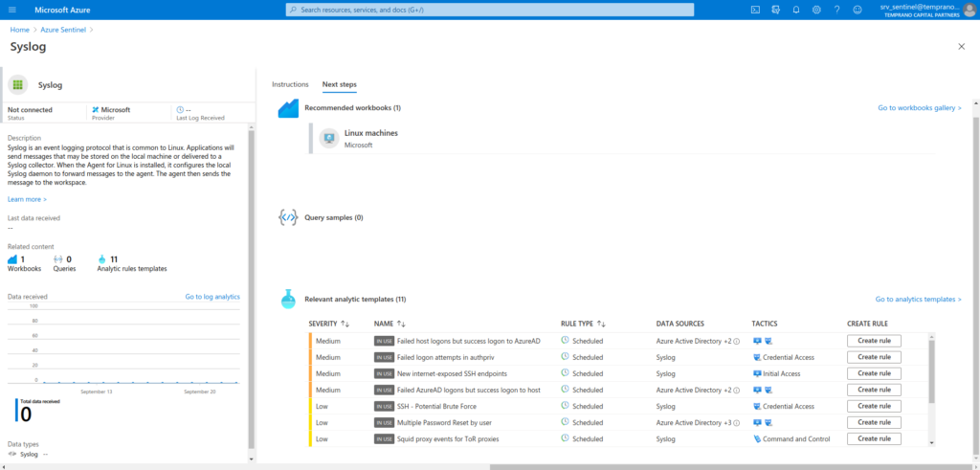
Task: Go to Azure Sentinel breadcrumb
Action: 63,30
